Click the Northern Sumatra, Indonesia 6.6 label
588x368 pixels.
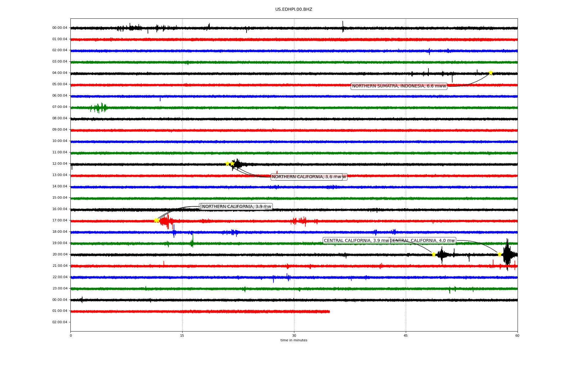399,86
